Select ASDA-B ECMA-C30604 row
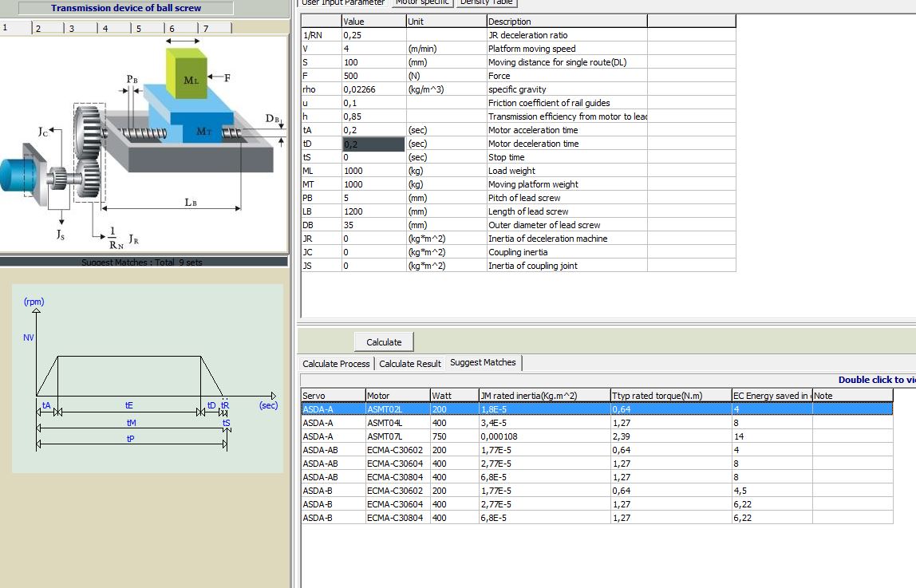Screen dimensions: 916x588 [597, 504]
